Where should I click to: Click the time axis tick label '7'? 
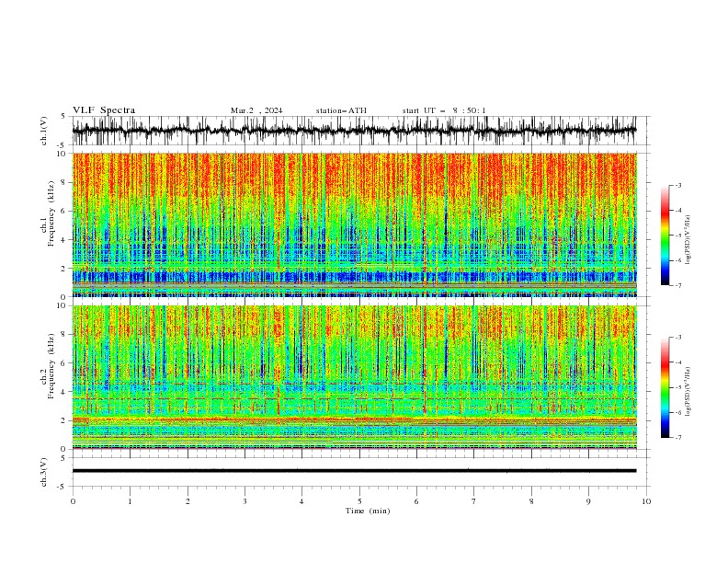(x=474, y=501)
